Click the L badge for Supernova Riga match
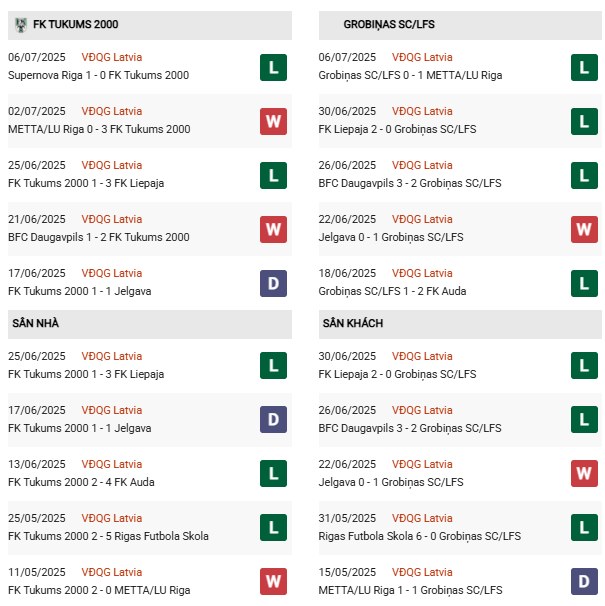 point(273,67)
